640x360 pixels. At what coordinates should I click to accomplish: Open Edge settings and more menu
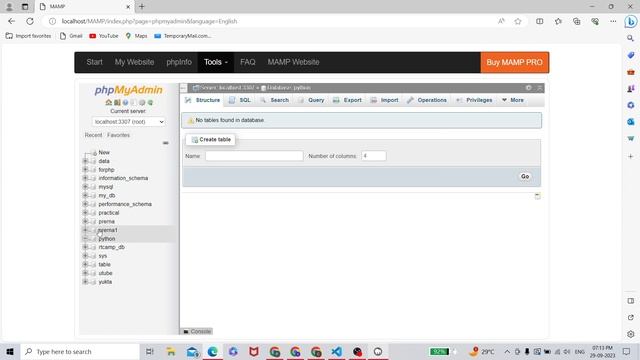click(613, 21)
